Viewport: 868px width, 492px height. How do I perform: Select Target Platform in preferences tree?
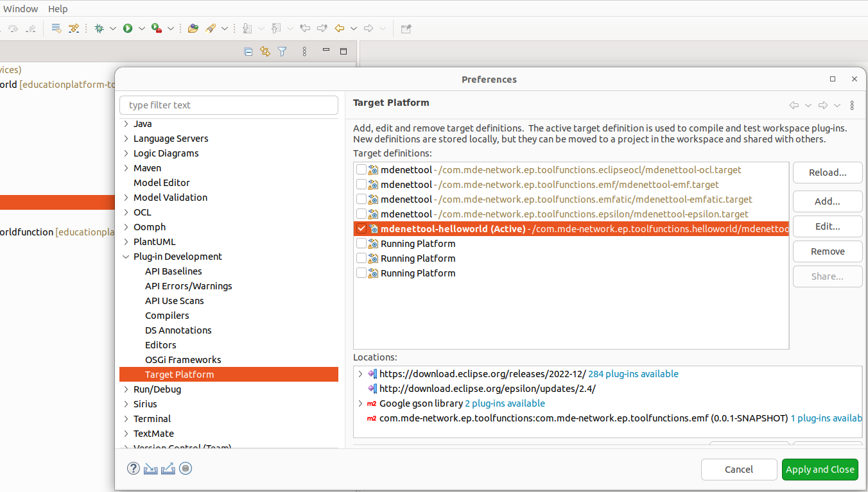229,375
